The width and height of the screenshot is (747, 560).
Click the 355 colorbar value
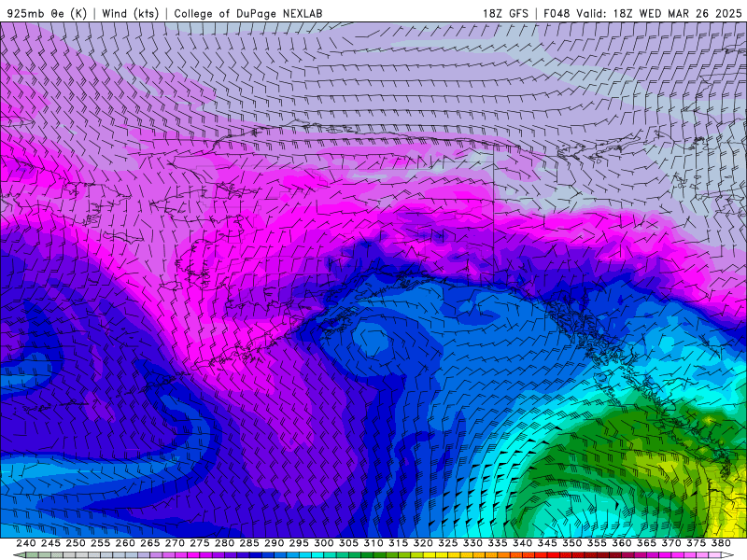click(x=597, y=543)
